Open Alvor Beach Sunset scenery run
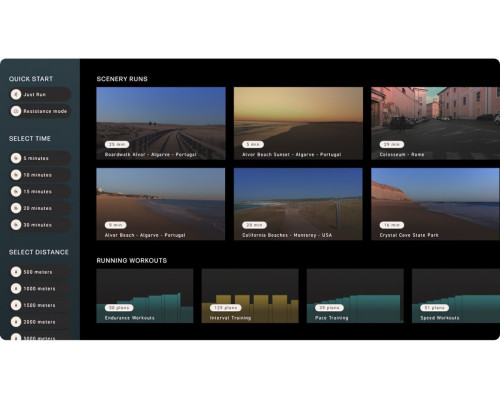This screenshot has height=400, width=500. pyautogui.click(x=298, y=123)
